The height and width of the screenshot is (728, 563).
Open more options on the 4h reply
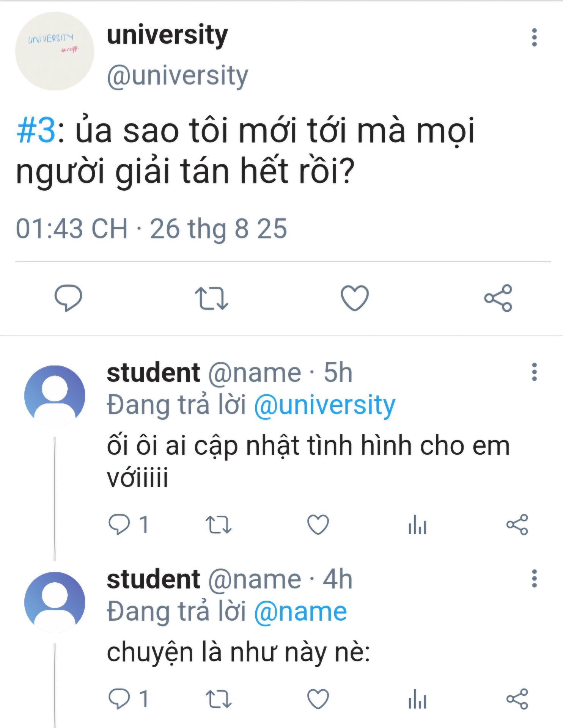coord(534,578)
